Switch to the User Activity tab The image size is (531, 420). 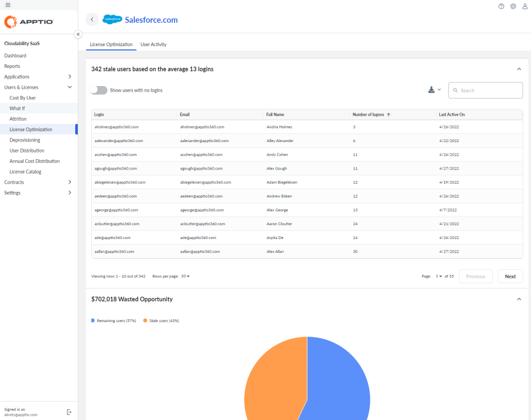[x=153, y=45]
